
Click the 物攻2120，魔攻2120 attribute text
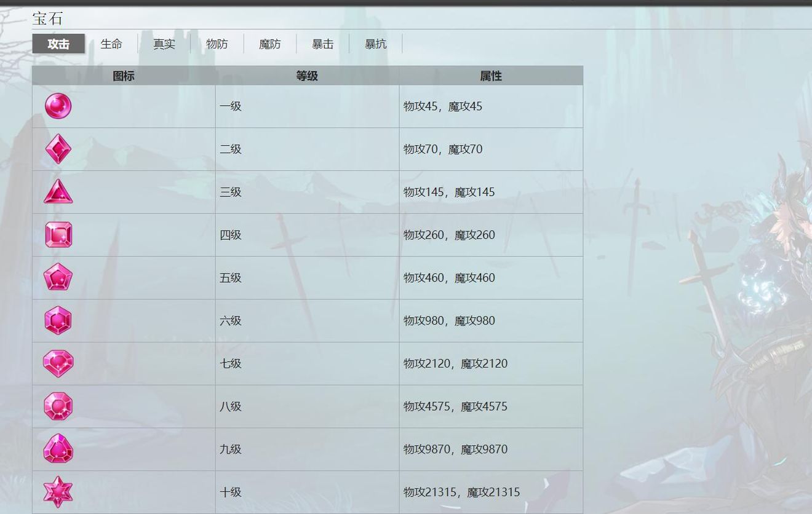click(x=456, y=363)
